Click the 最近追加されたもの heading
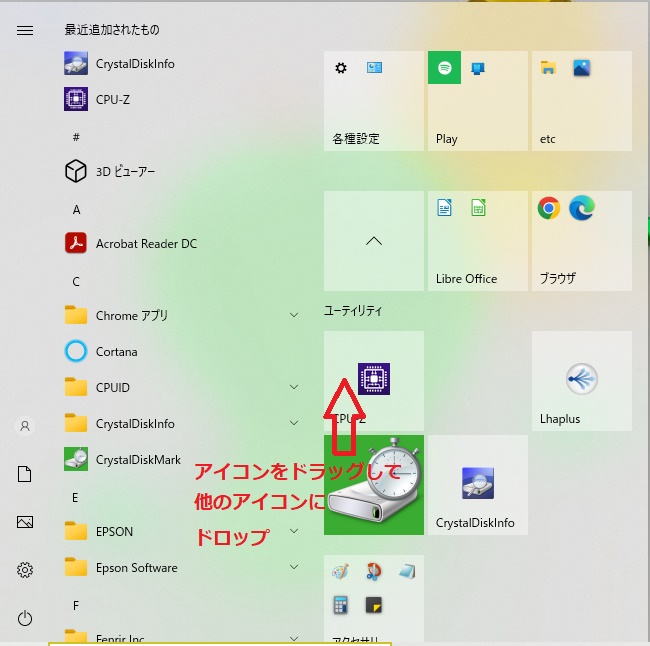The height and width of the screenshot is (646, 650). (112, 30)
